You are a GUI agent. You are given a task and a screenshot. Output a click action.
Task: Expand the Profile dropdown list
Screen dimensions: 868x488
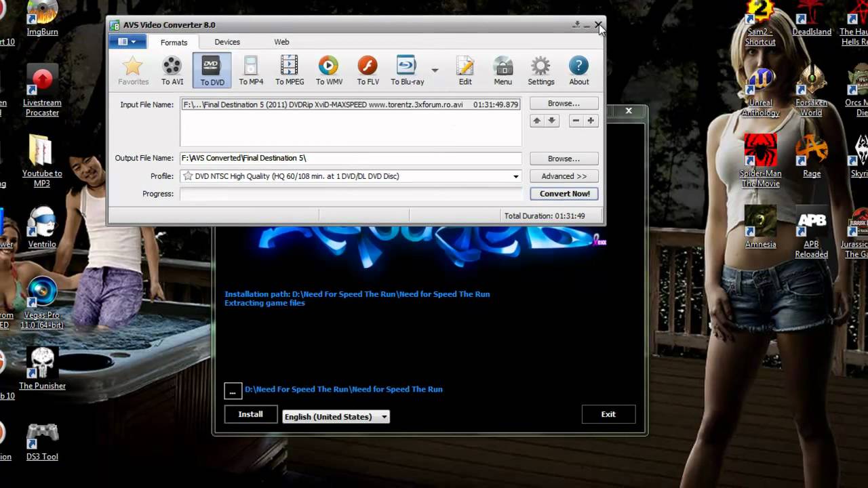tap(515, 176)
